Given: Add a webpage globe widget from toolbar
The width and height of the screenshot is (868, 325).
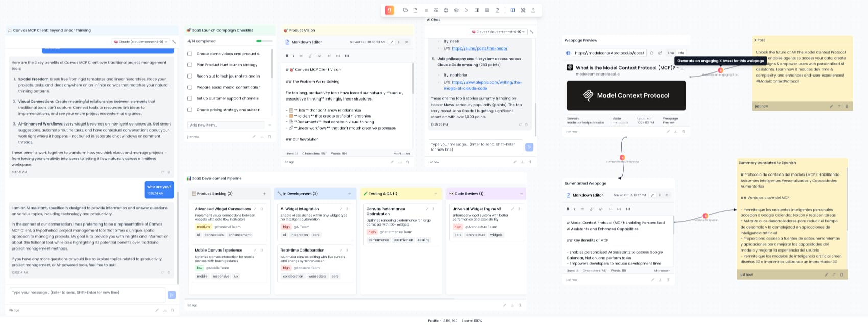Looking at the screenshot, I should [446, 10].
